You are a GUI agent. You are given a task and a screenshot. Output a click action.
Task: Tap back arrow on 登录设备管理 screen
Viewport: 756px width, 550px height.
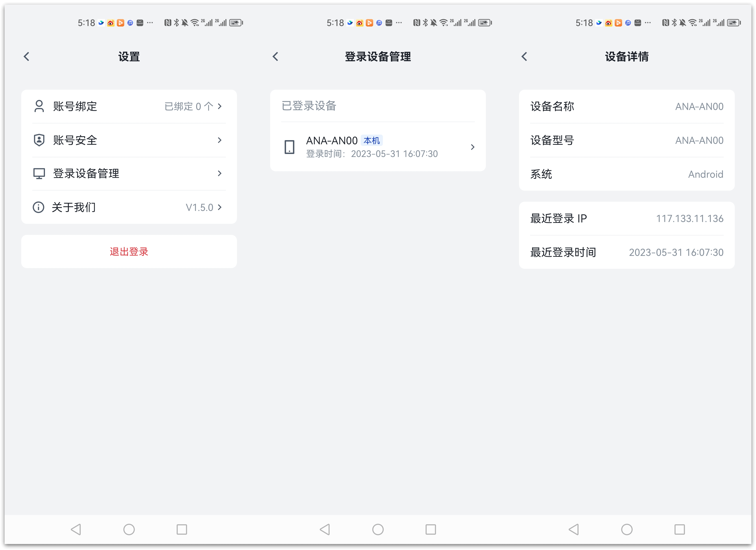pyautogui.click(x=275, y=57)
